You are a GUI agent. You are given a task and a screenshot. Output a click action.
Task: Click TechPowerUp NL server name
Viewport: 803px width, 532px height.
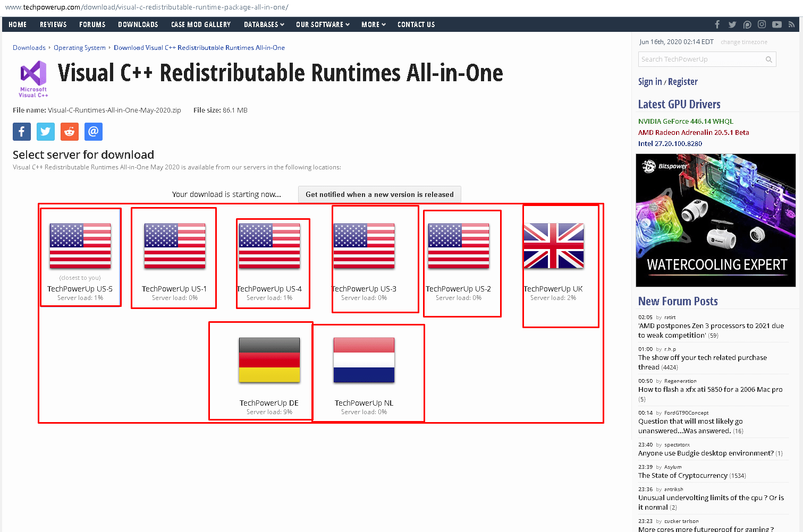[364, 403]
